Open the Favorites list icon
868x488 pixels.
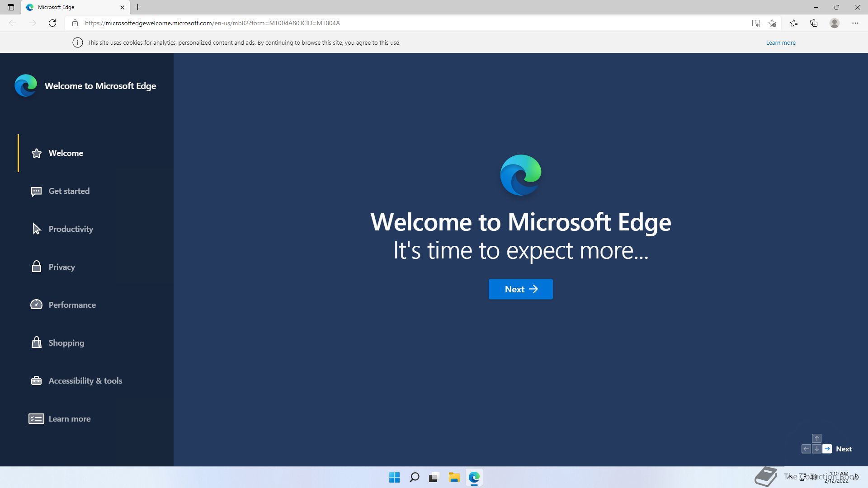tap(794, 23)
